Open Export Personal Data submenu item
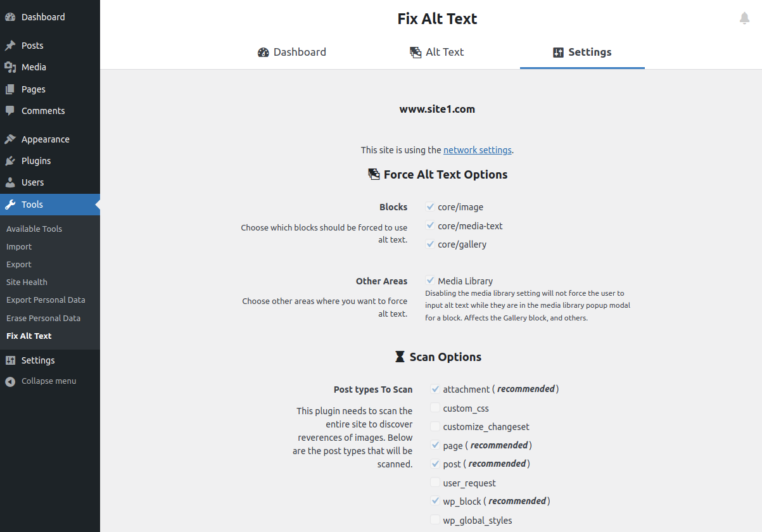Screen dimensions: 762x532 [46, 300]
